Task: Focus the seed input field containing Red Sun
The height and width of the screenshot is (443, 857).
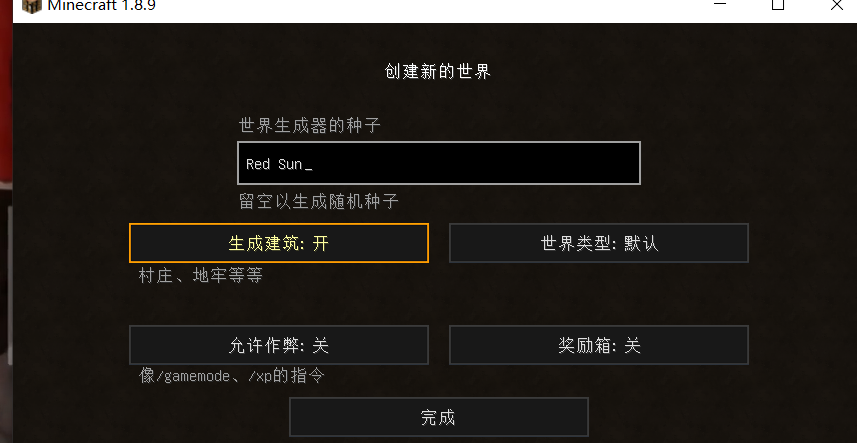Action: click(x=438, y=163)
